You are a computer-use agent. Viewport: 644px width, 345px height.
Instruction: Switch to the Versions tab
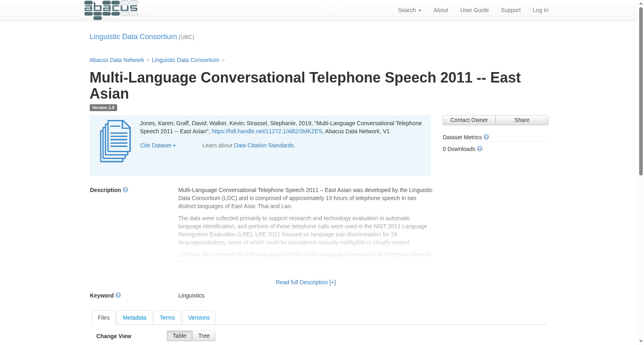tap(199, 318)
